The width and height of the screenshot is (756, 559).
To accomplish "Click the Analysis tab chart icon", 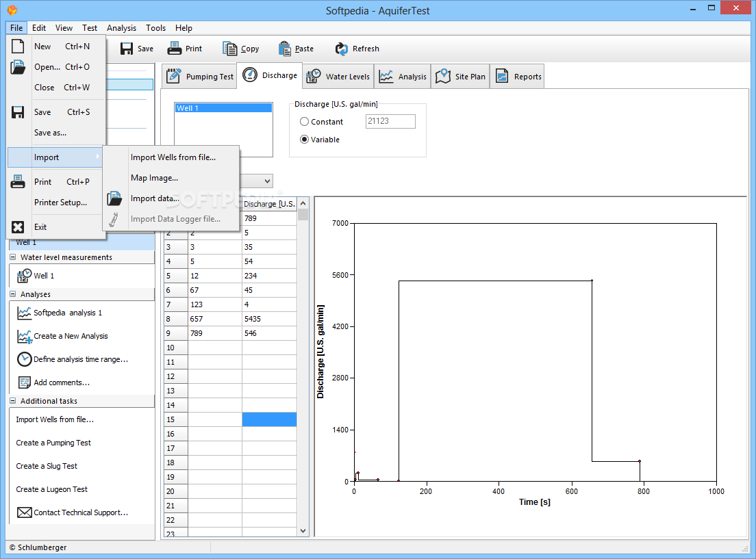I will (x=386, y=76).
